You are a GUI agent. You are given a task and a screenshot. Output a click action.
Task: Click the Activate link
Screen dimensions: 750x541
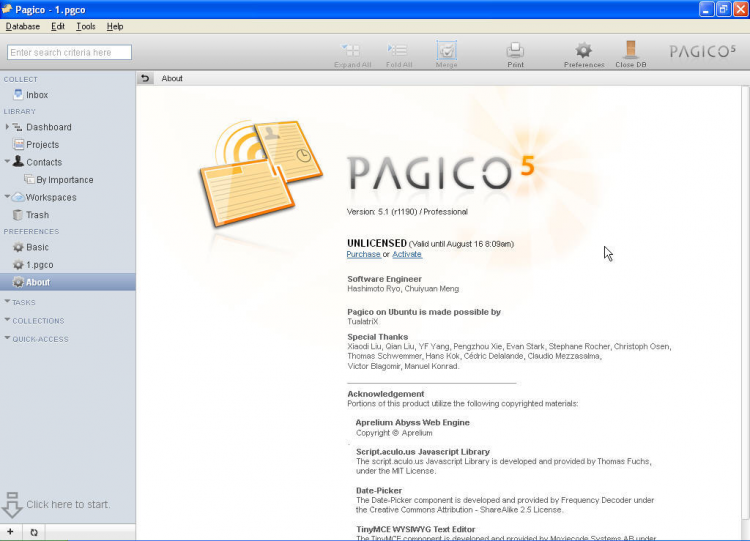(407, 254)
